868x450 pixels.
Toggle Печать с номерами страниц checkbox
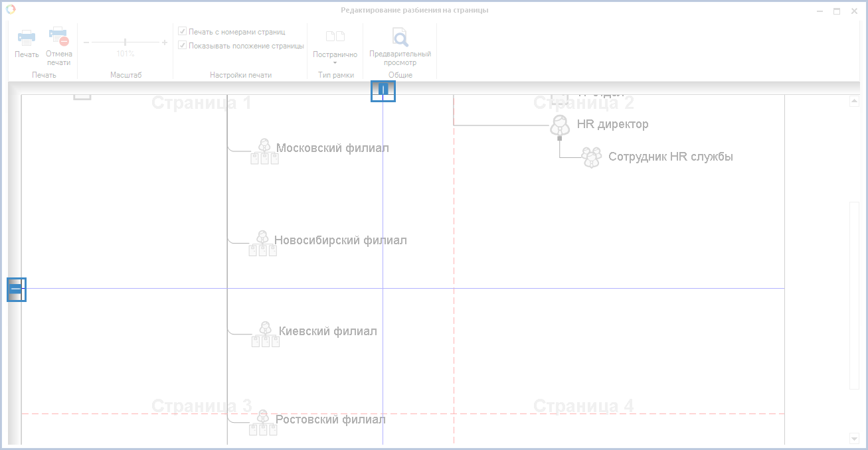(183, 31)
